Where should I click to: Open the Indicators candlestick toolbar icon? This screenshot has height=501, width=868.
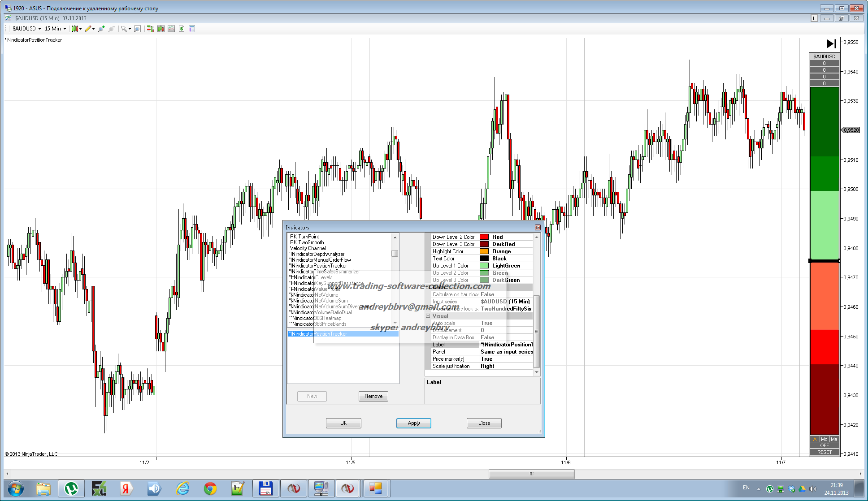point(161,29)
